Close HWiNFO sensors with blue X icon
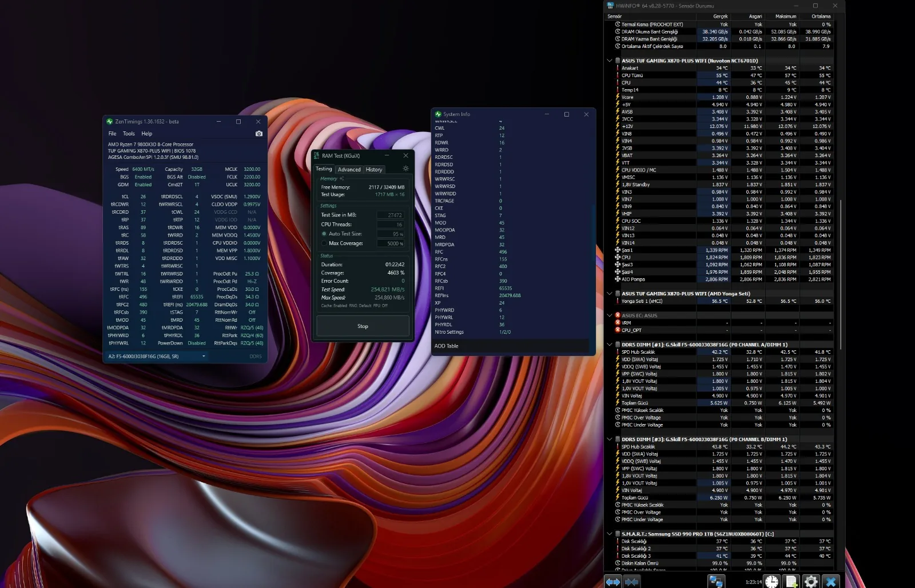915x588 pixels. [831, 581]
